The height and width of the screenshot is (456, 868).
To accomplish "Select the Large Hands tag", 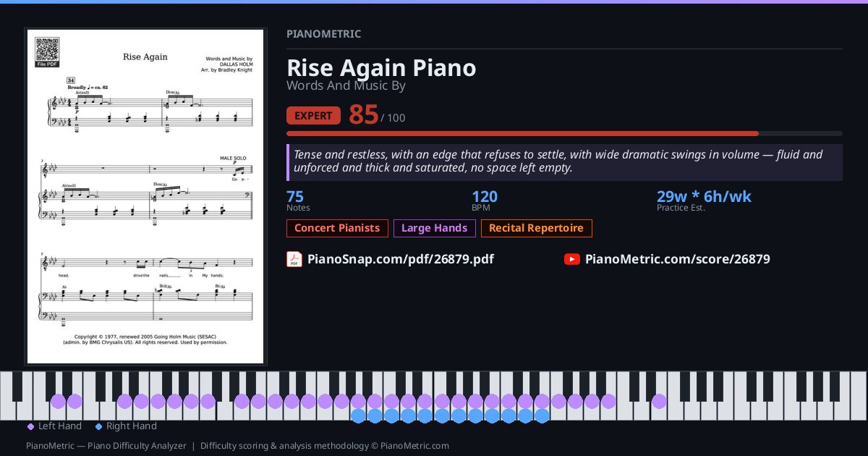I will point(435,228).
